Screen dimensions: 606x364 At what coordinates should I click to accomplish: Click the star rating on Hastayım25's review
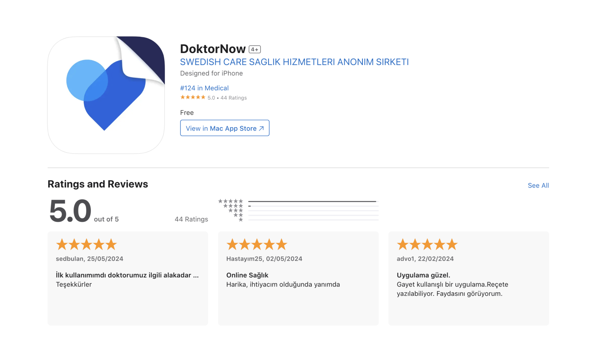(257, 244)
